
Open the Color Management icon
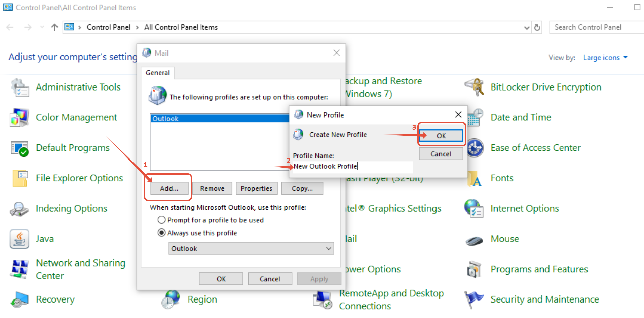tap(20, 117)
